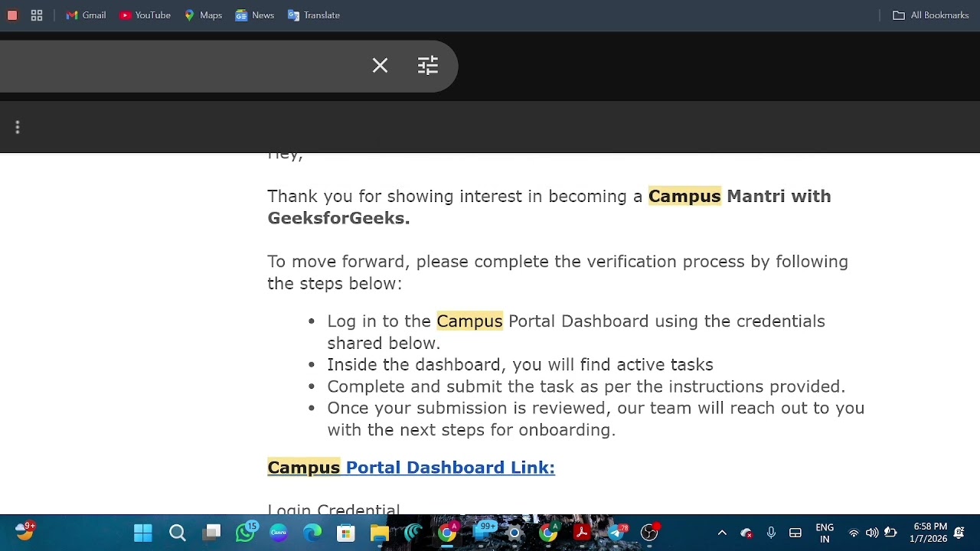
Task: Change the ENG IN input language
Action: [x=825, y=533]
